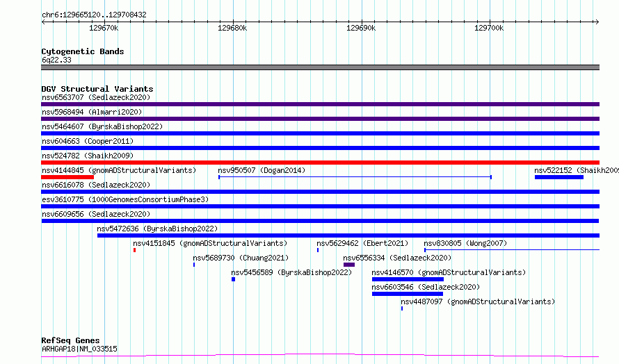Click the nsv5689730 (Chuang2021) label
Viewport: 619px width, 364px height.
click(x=241, y=258)
